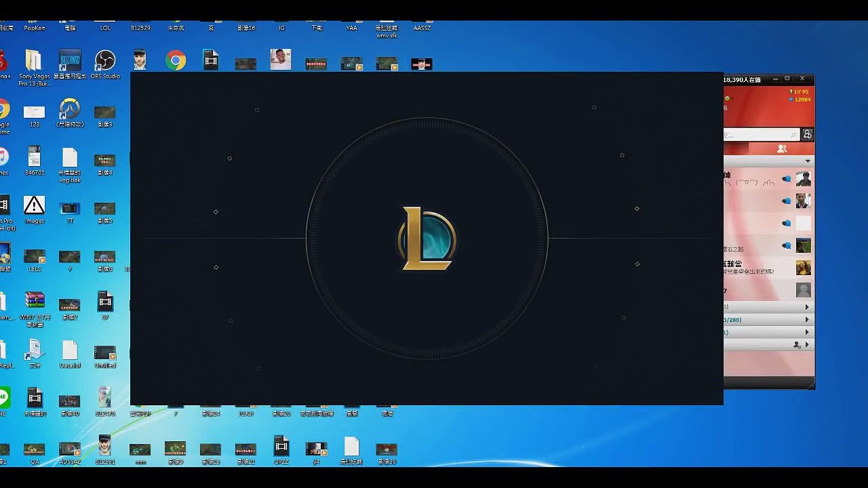
Task: Open the Sony Vegas Pro 13 folder
Action: coord(34,68)
